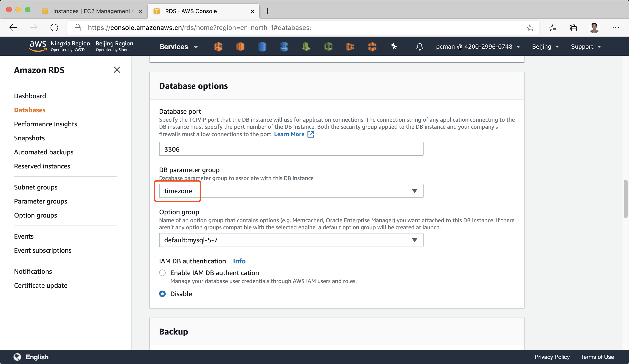629x364 pixels.
Task: Select Enable IAM DB authentication radio
Action: pyautogui.click(x=162, y=273)
